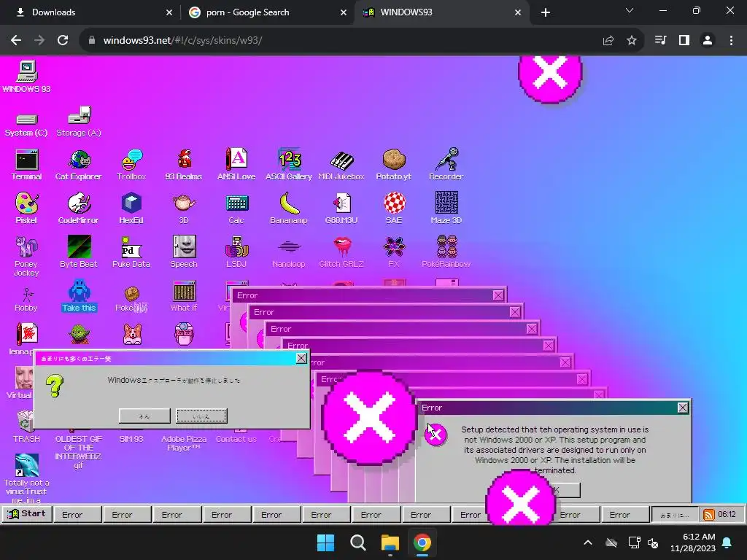Close the topmost stacked Error window behind
Image resolution: width=747 pixels, height=560 pixels.
click(498, 295)
